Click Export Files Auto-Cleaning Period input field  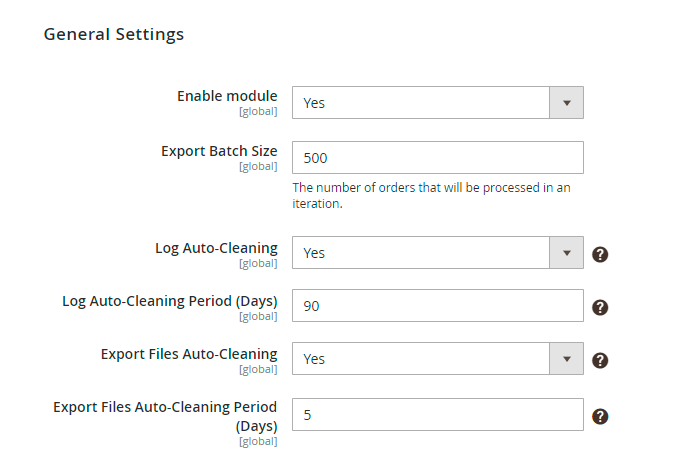pos(437,414)
